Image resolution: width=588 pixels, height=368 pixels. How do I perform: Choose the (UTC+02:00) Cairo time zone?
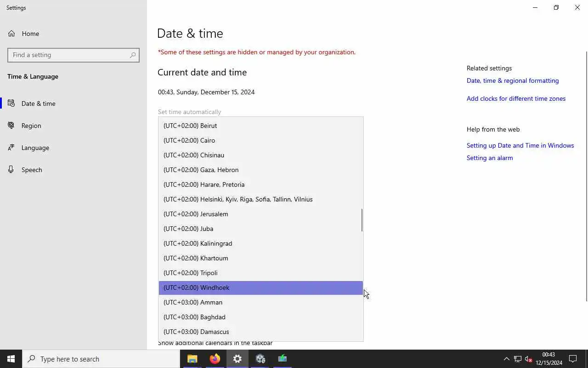coord(260,140)
